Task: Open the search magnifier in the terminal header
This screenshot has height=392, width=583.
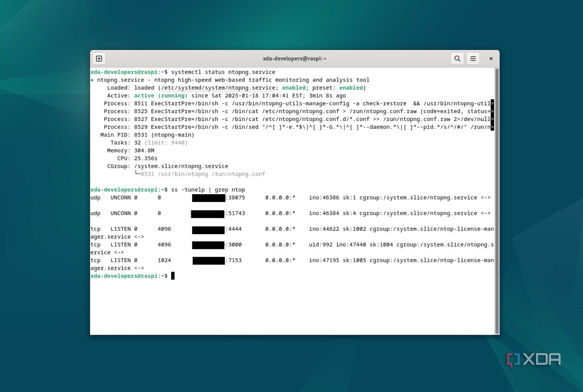Action: coord(457,58)
